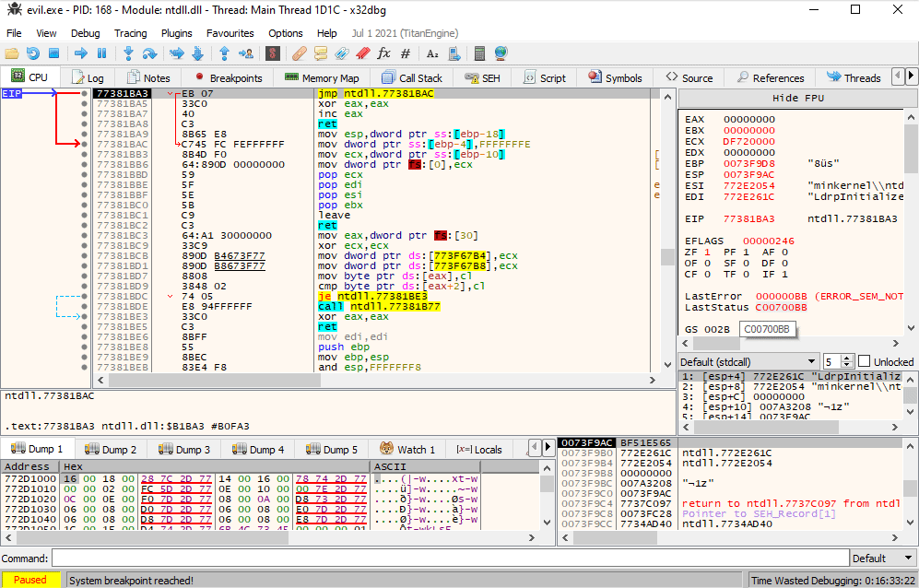Execute till return with the up-arrow icon
This screenshot has width=919, height=588.
(224, 54)
